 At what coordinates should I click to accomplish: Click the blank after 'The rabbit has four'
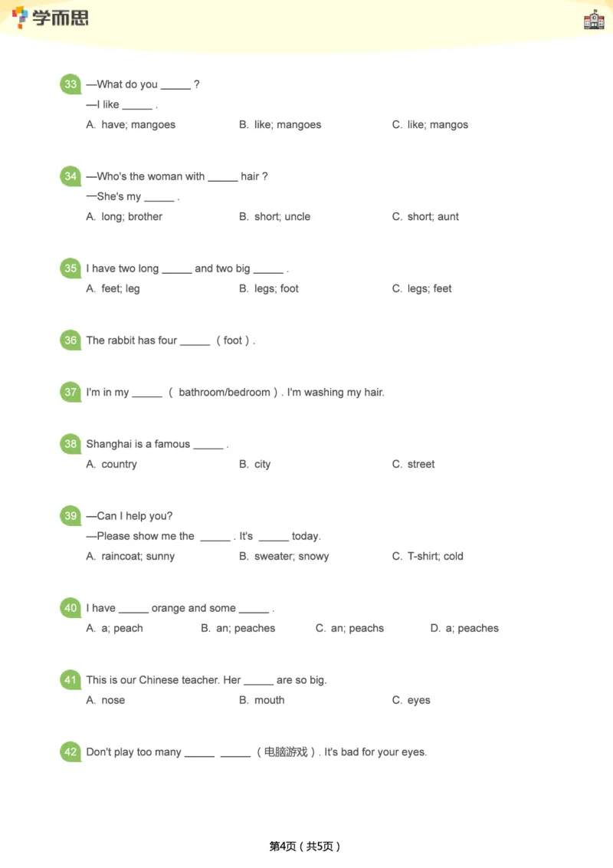tap(195, 341)
